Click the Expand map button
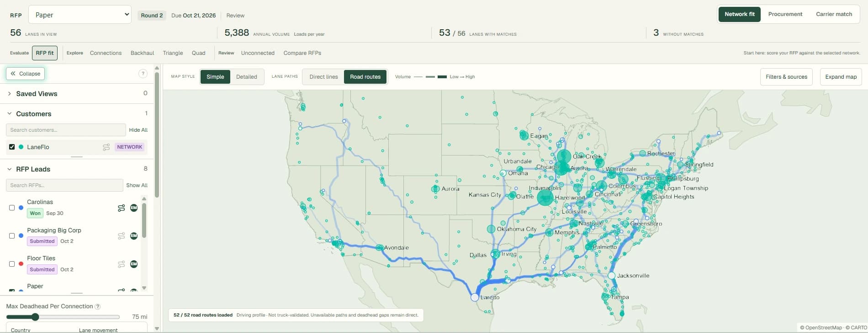 click(x=841, y=77)
